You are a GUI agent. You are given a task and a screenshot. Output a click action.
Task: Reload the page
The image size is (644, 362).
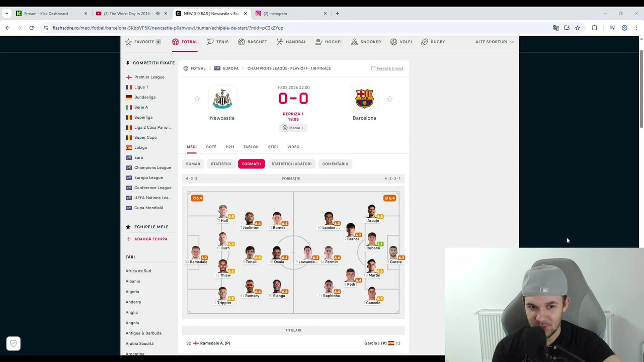click(31, 28)
